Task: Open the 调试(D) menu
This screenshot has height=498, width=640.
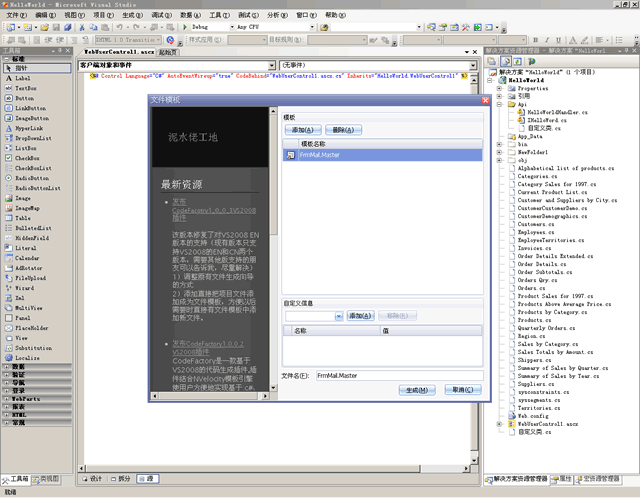Action: (162, 15)
